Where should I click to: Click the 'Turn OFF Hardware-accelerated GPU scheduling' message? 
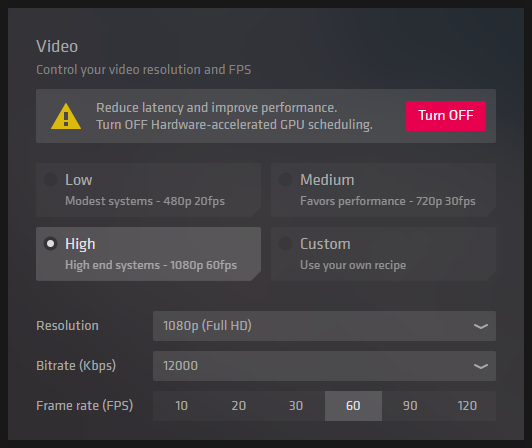tap(234, 125)
